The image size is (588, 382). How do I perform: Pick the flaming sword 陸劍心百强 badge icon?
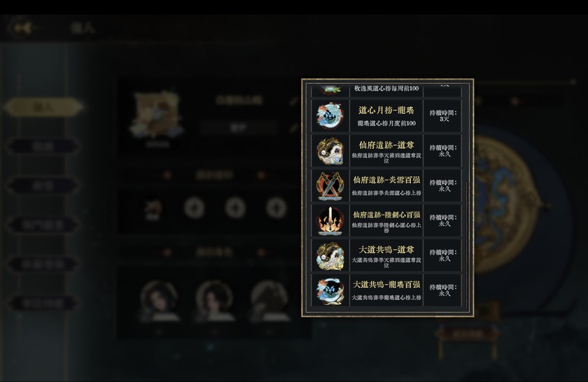330,221
